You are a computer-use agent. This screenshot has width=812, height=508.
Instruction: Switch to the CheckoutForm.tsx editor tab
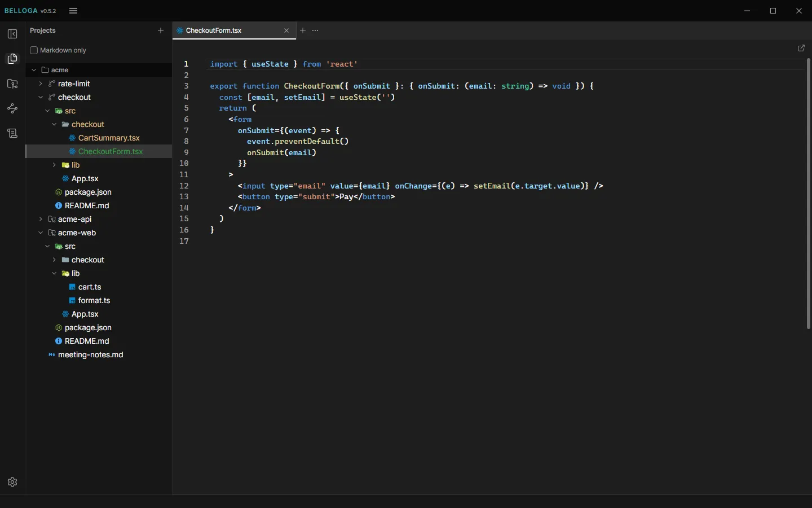click(x=233, y=30)
